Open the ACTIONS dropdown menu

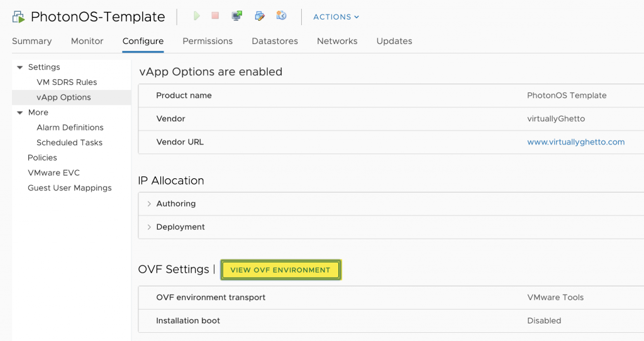(x=336, y=17)
